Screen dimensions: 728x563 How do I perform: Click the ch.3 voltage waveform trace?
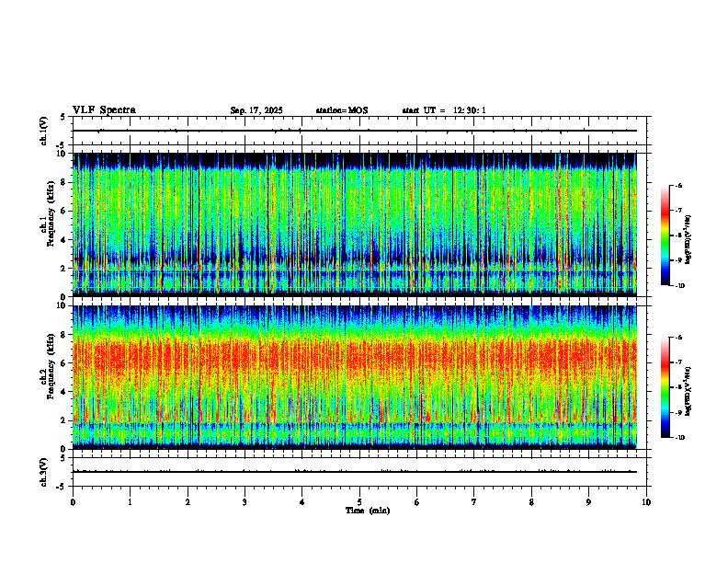(x=355, y=472)
